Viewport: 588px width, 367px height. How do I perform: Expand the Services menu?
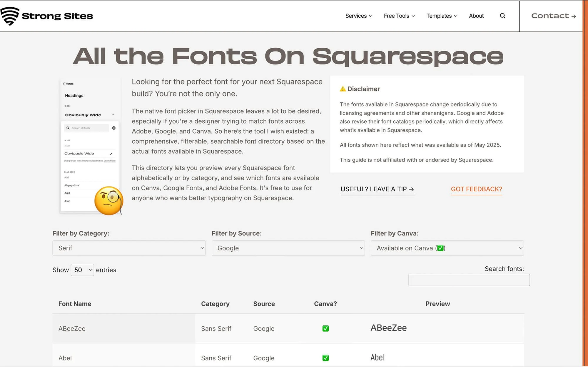(359, 16)
